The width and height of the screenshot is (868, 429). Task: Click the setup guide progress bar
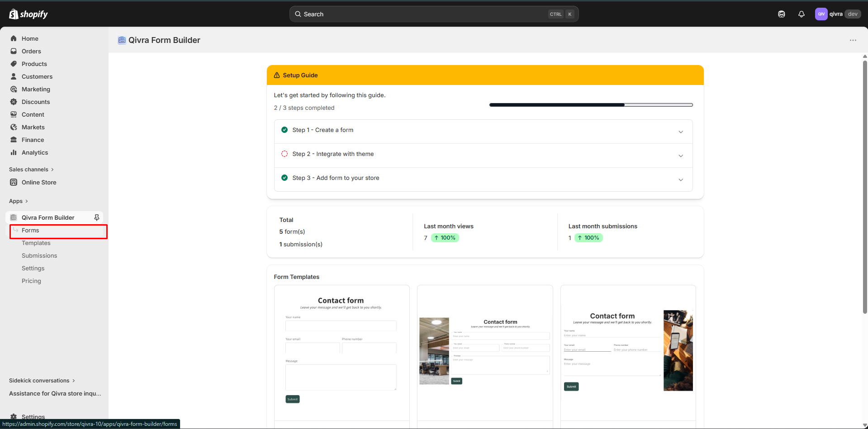pyautogui.click(x=591, y=105)
